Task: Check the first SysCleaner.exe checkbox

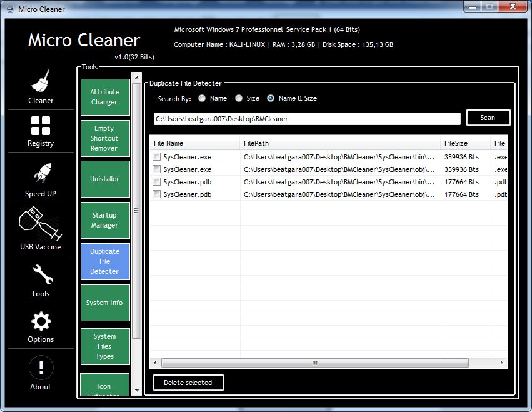Action: pyautogui.click(x=157, y=157)
